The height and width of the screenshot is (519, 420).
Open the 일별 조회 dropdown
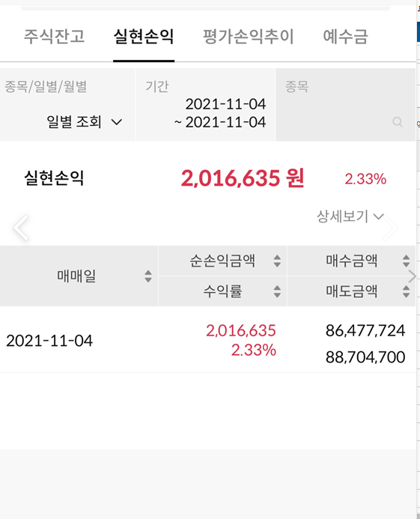85,122
